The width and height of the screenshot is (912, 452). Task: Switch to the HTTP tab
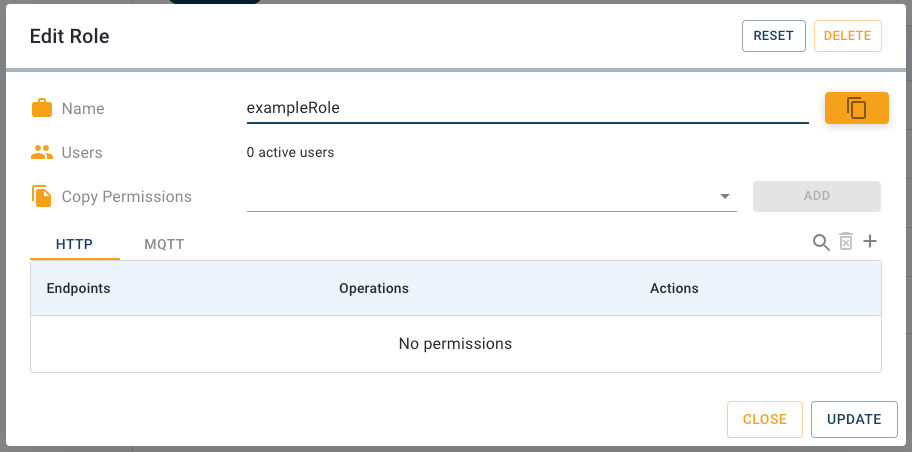click(75, 244)
